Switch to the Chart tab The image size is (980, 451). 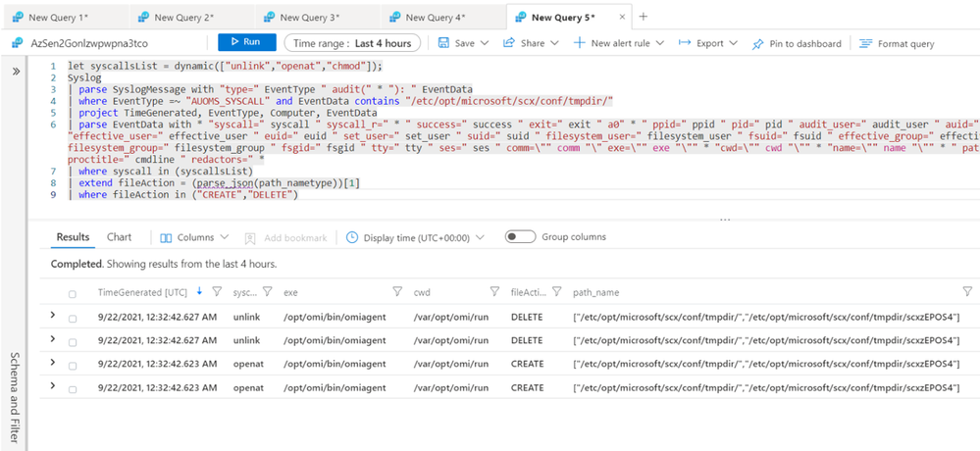pyautogui.click(x=119, y=236)
